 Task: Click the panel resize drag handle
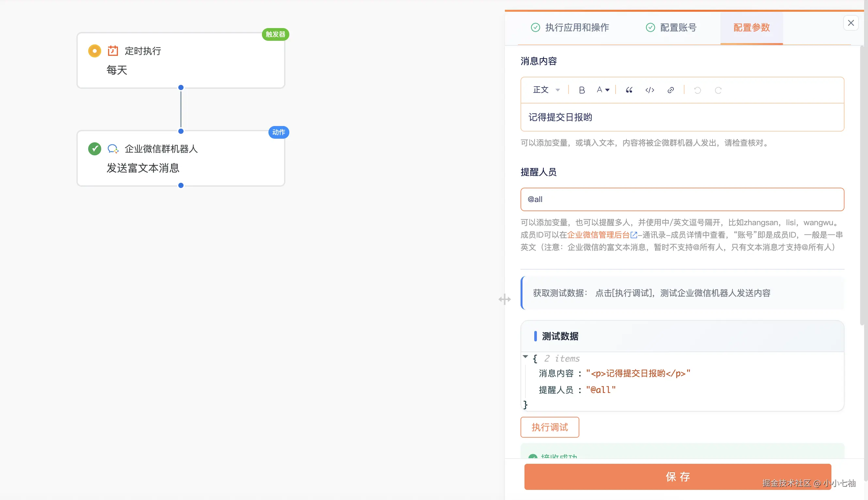[x=505, y=299]
